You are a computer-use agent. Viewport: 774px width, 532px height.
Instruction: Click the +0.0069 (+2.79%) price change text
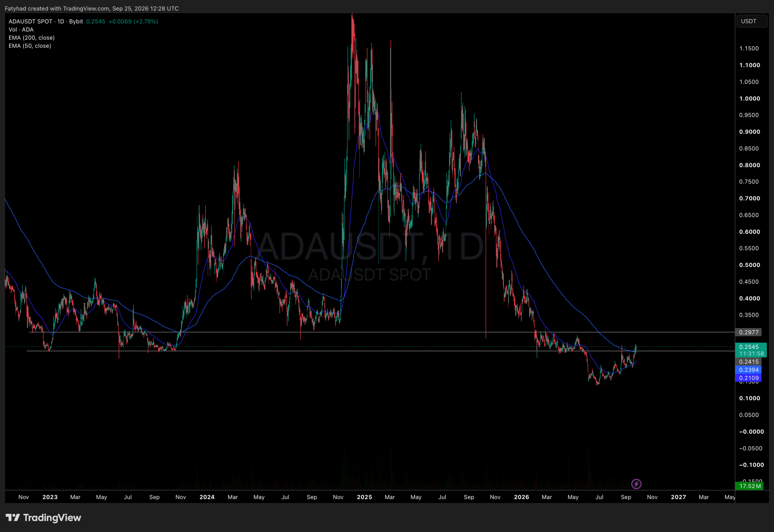pos(133,21)
